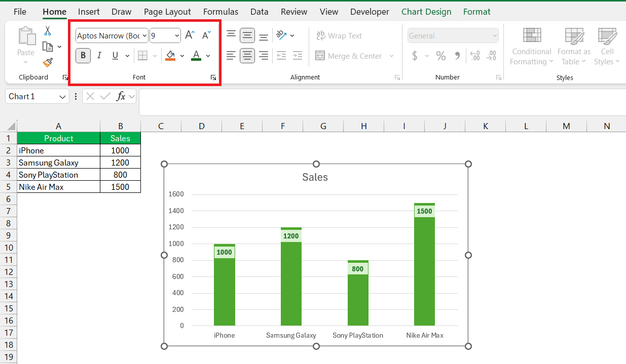Image resolution: width=626 pixels, height=364 pixels.
Task: Open the Name Box dropdown arrow
Action: pos(62,96)
